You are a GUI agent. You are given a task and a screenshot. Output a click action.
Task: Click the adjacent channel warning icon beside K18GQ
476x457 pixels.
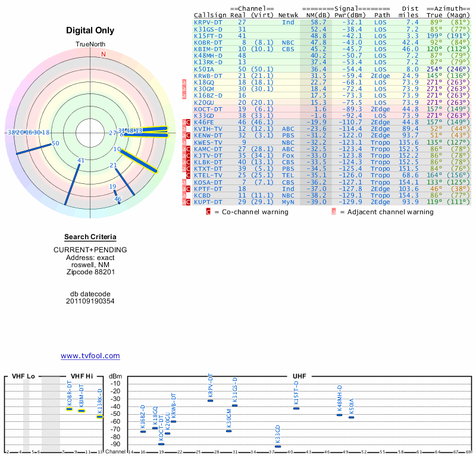click(x=184, y=82)
